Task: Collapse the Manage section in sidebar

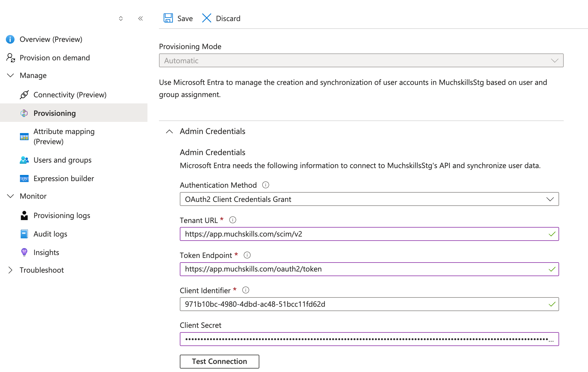Action: click(10, 75)
